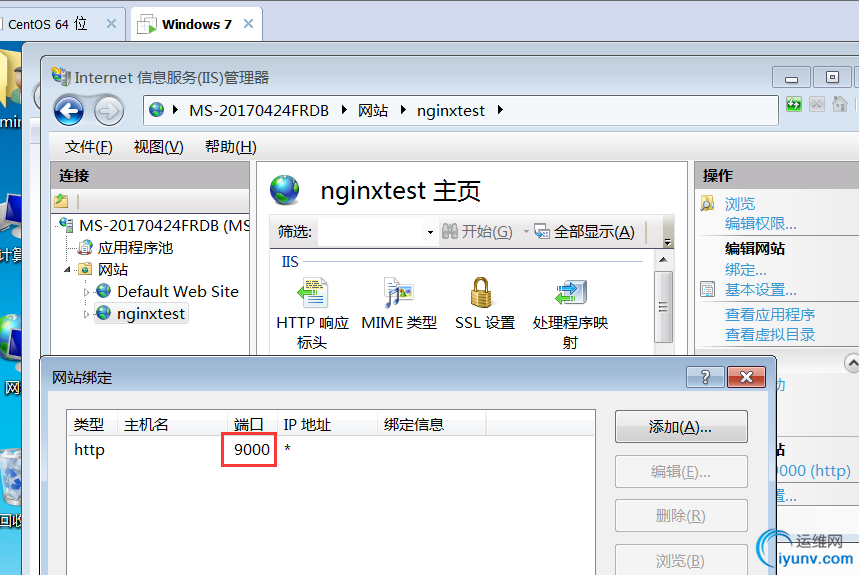Open the 视图(V) menu
Image resolution: width=859 pixels, height=575 pixels.
coord(158,147)
